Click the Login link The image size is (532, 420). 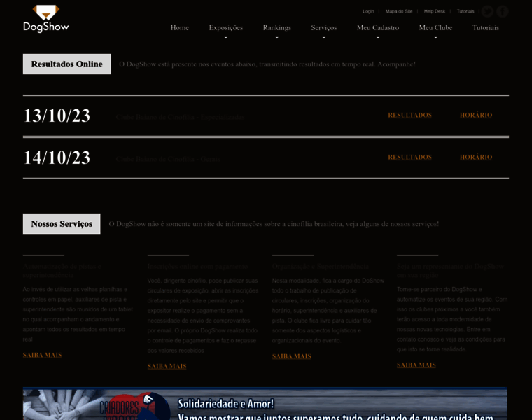coord(368,11)
